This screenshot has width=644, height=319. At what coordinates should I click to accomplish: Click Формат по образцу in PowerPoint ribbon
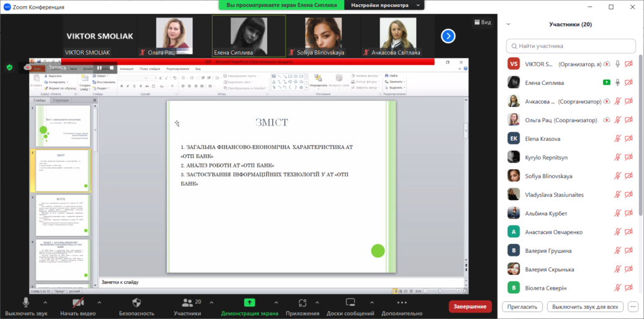coord(60,88)
